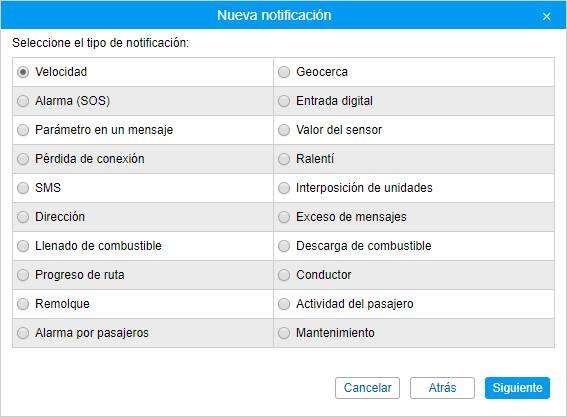This screenshot has height=417, width=567.
Task: Choose the SMS notification type
Action: point(23,188)
